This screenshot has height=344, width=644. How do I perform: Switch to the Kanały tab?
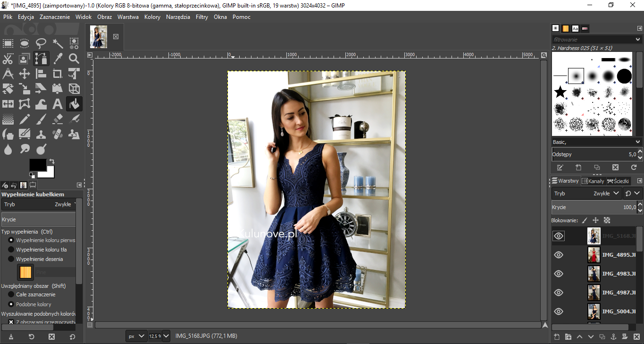pos(593,181)
